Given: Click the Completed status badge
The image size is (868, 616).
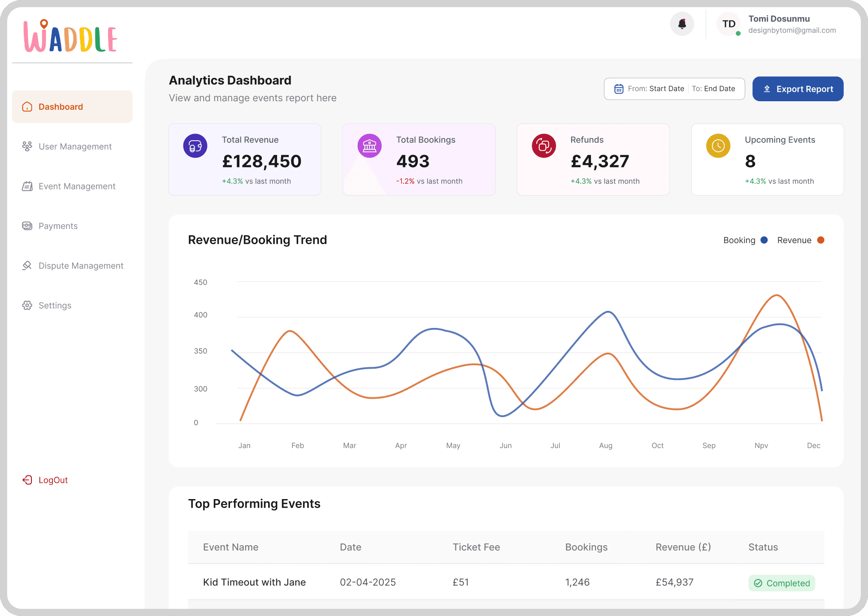Looking at the screenshot, I should coord(782,583).
